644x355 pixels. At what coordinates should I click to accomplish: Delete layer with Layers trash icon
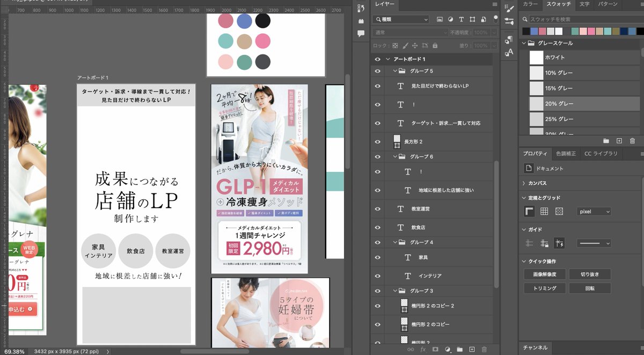coord(484,349)
